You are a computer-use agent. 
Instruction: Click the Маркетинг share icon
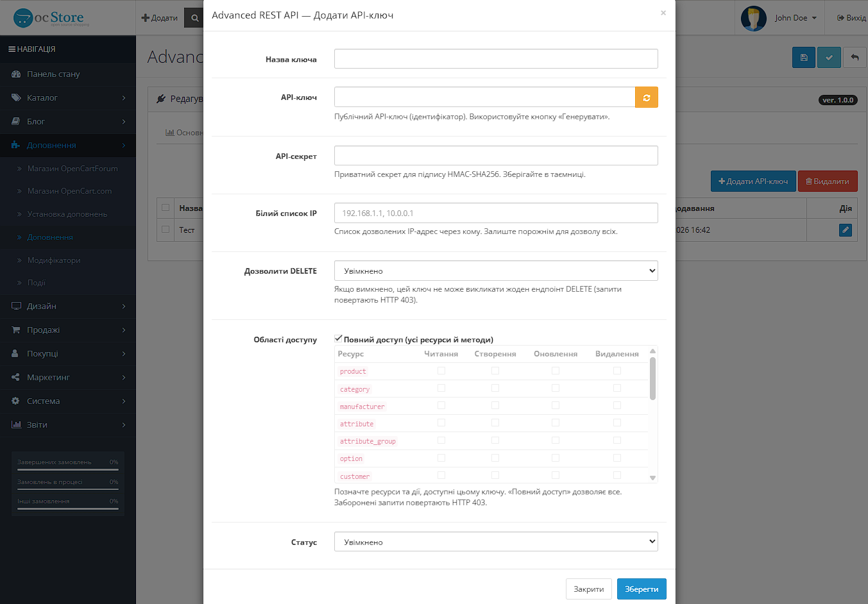tap(16, 378)
